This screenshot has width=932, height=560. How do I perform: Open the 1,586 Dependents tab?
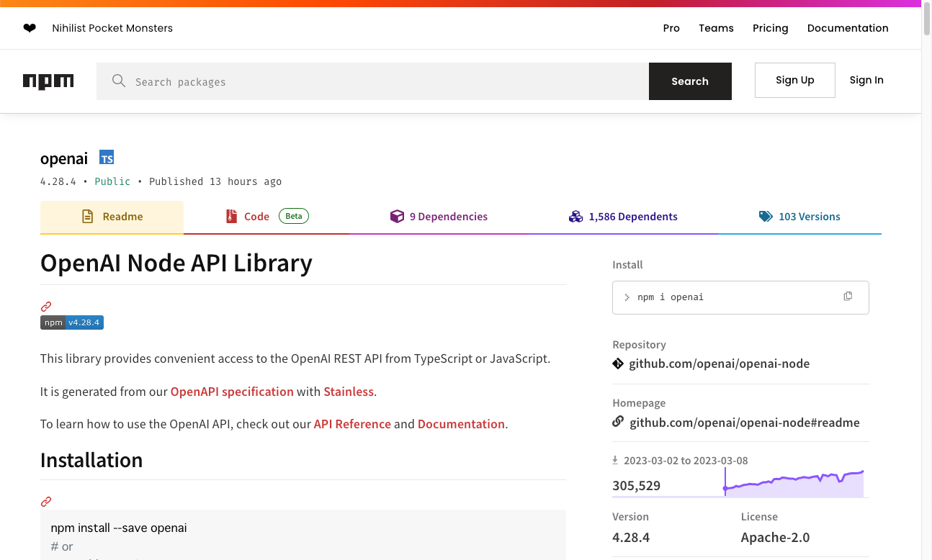click(623, 217)
